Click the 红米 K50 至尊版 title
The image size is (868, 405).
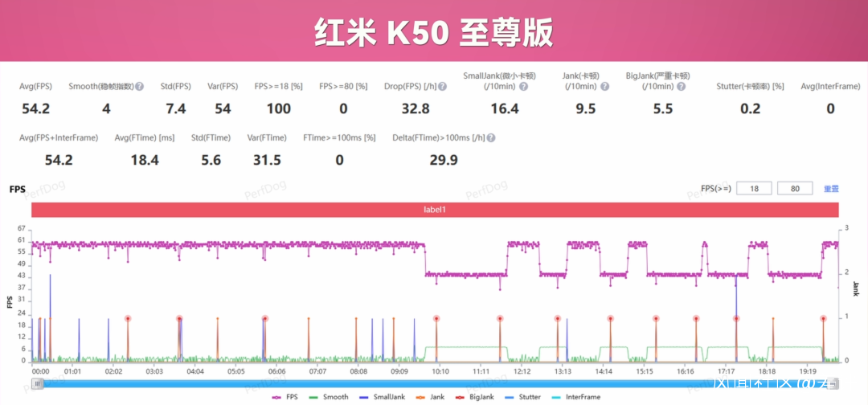[x=434, y=33]
